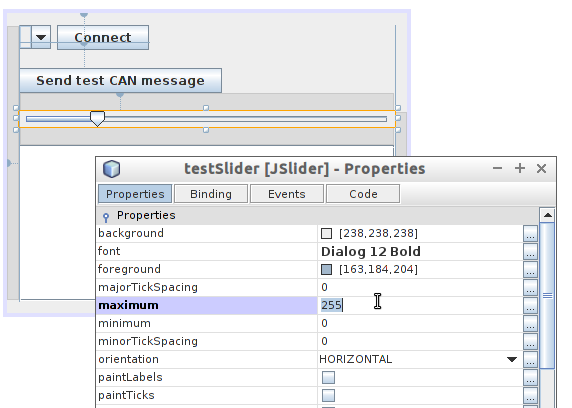Select the minimum property name
The height and width of the screenshot is (408, 572).
pyautogui.click(x=124, y=323)
